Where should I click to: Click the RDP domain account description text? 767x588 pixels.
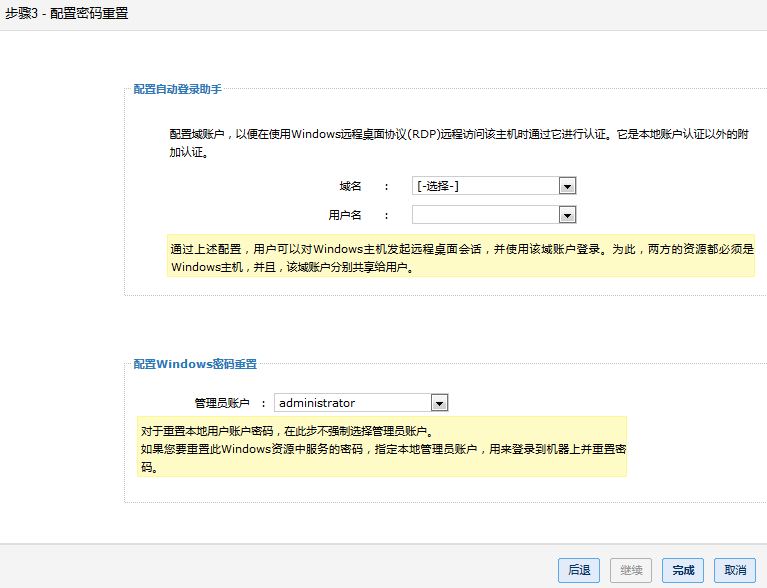pos(459,142)
